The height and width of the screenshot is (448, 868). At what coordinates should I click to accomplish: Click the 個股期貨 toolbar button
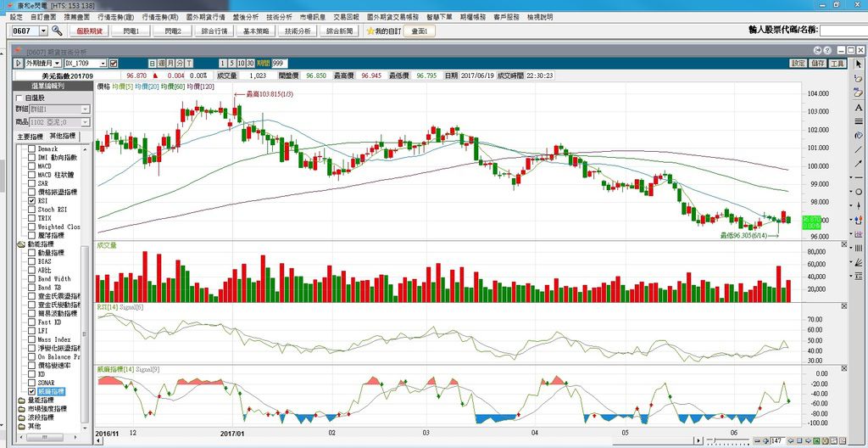90,31
